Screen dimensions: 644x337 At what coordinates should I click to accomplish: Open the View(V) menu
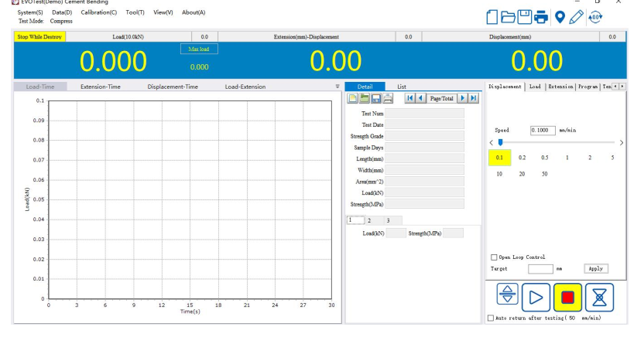[x=163, y=12]
